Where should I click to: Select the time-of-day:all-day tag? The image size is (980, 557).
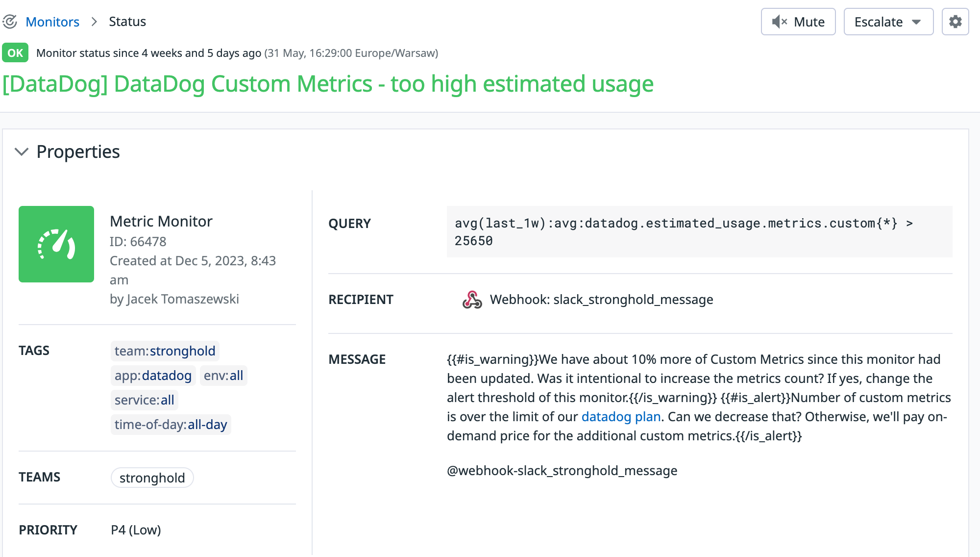click(x=171, y=425)
